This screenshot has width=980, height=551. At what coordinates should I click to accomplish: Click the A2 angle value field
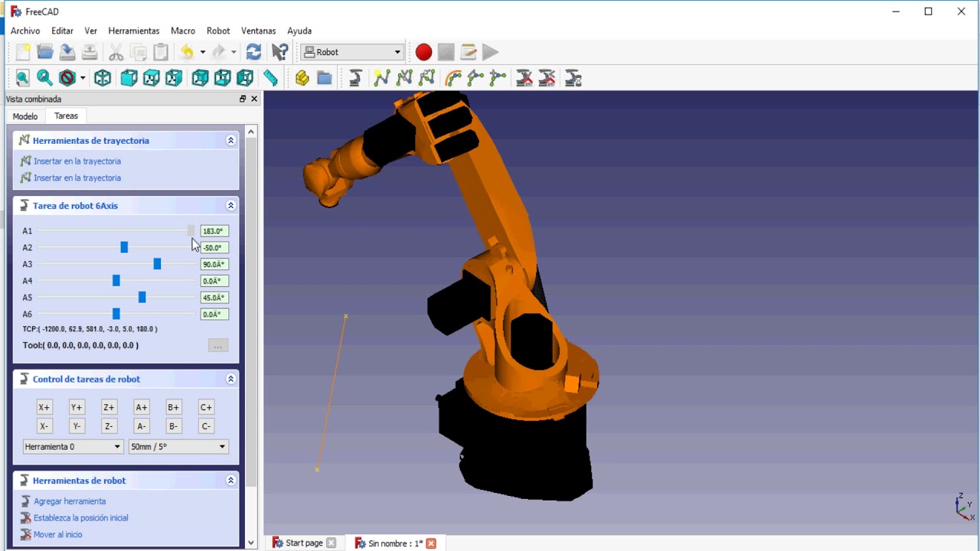coord(214,248)
